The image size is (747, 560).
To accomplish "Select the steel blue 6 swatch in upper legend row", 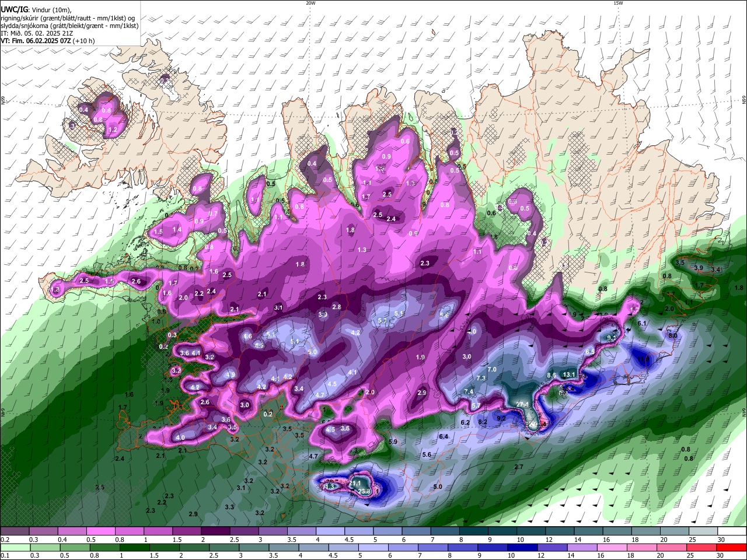I will coord(417,531).
